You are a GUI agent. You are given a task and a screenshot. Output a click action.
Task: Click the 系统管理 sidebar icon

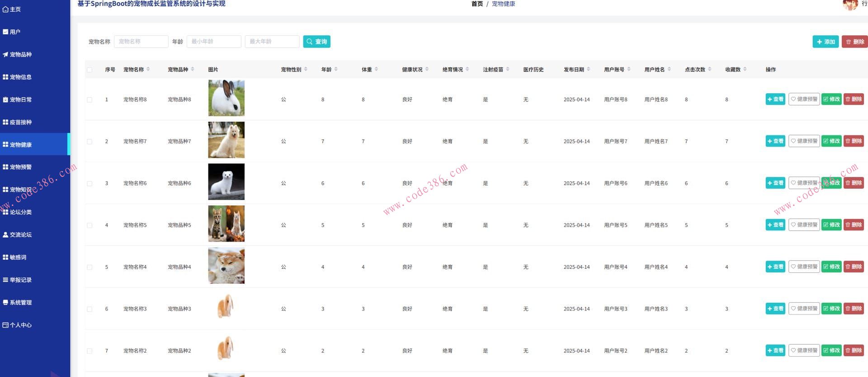(5, 302)
